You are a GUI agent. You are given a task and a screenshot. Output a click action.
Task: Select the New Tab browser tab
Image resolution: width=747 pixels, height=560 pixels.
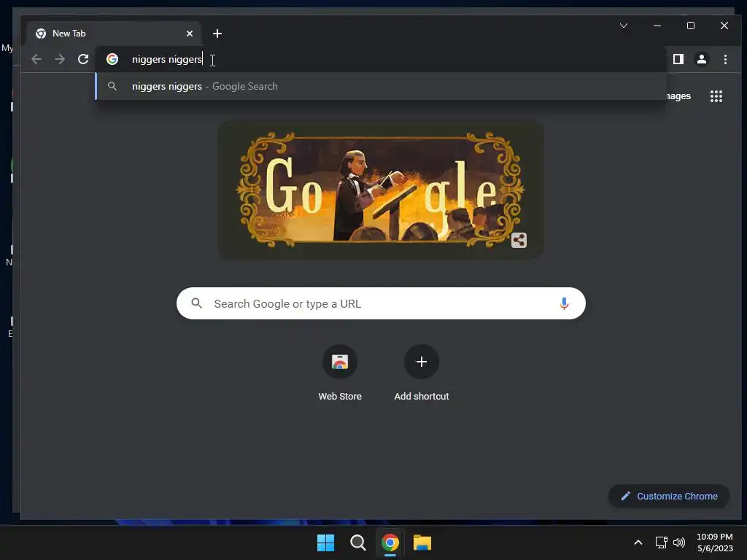[113, 34]
